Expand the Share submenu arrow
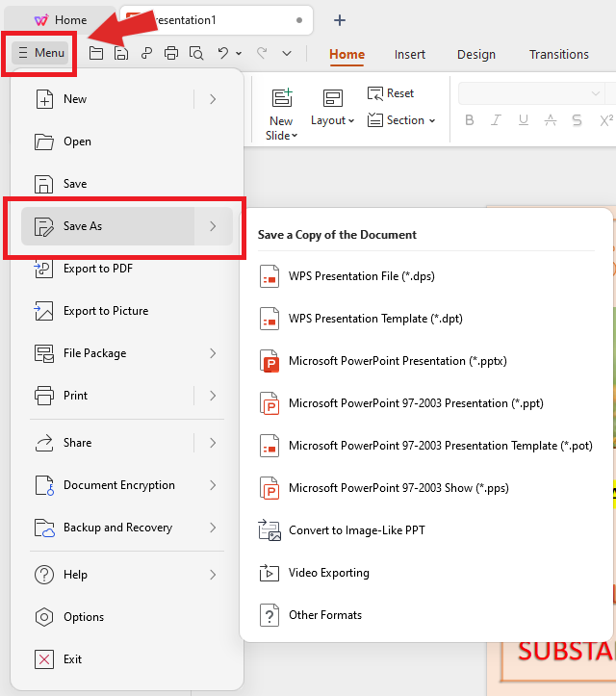This screenshot has width=616, height=696. point(213,443)
